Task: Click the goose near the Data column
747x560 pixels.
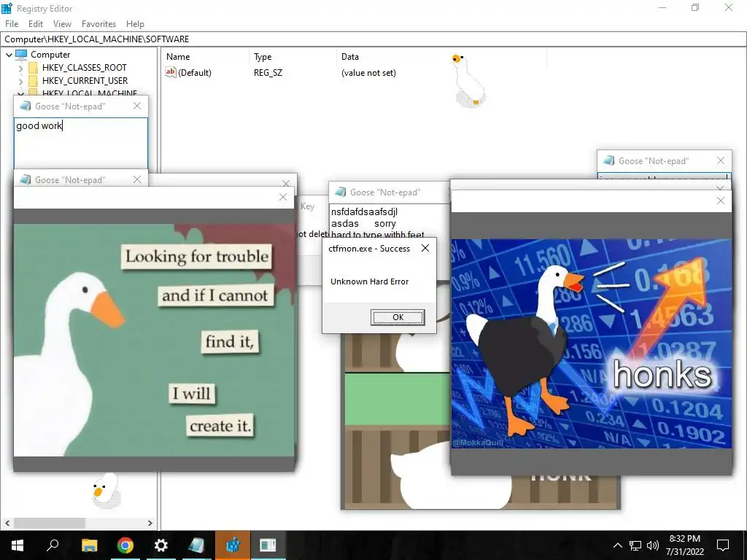Action: point(468,80)
